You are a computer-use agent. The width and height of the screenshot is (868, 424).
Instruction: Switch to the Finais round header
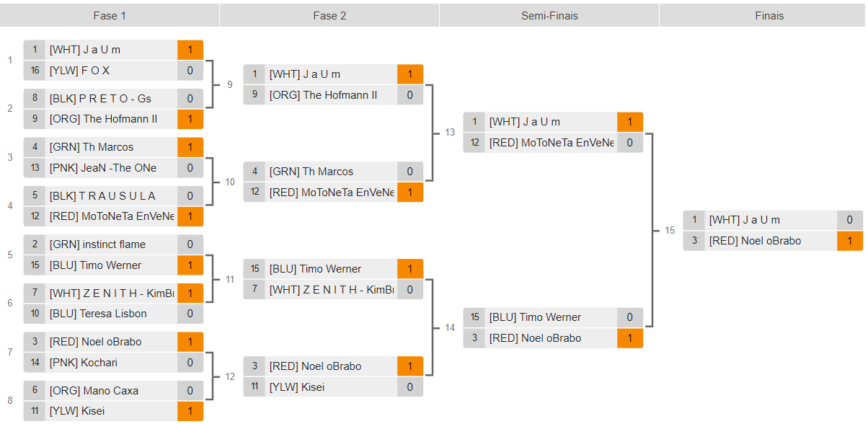[769, 15]
